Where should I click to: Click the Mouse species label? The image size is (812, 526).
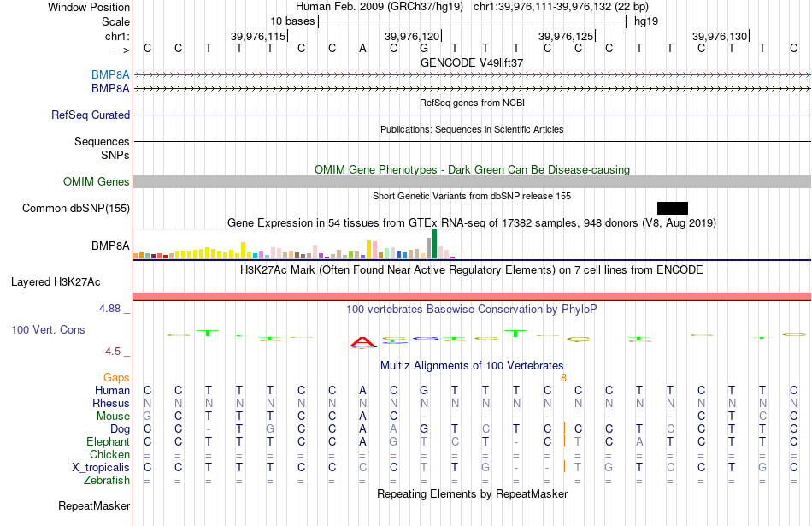tap(113, 417)
